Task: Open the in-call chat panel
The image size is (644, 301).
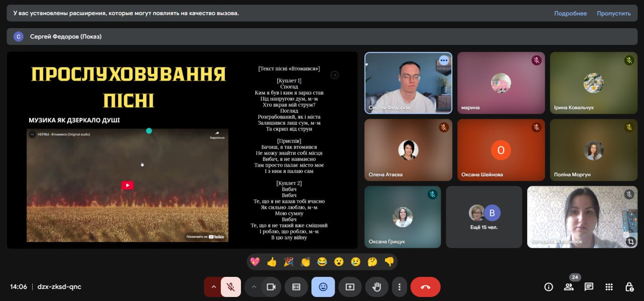Action: [x=589, y=287]
